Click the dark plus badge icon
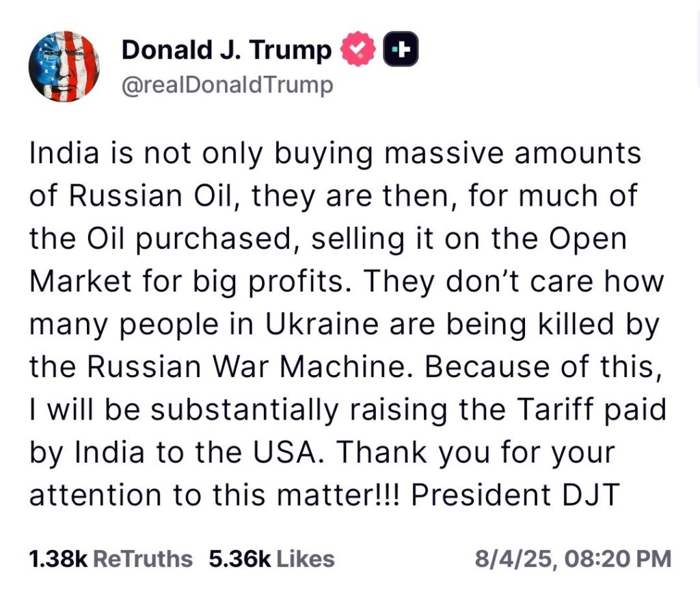This screenshot has width=700, height=589. click(401, 49)
